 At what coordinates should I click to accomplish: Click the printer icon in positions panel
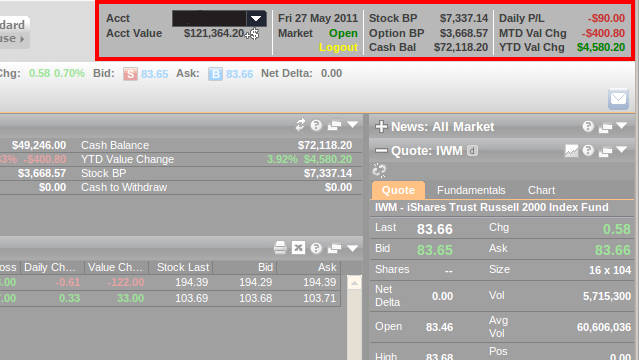(280, 247)
